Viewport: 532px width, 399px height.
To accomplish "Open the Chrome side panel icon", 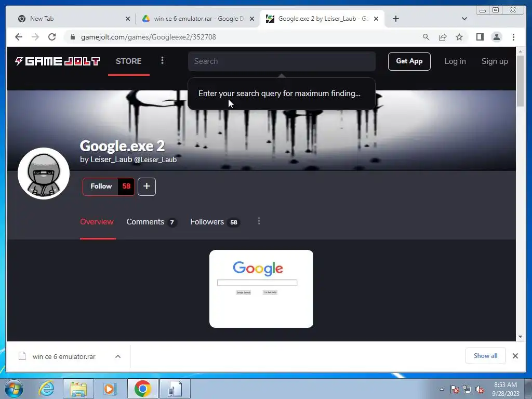I will [x=480, y=37].
